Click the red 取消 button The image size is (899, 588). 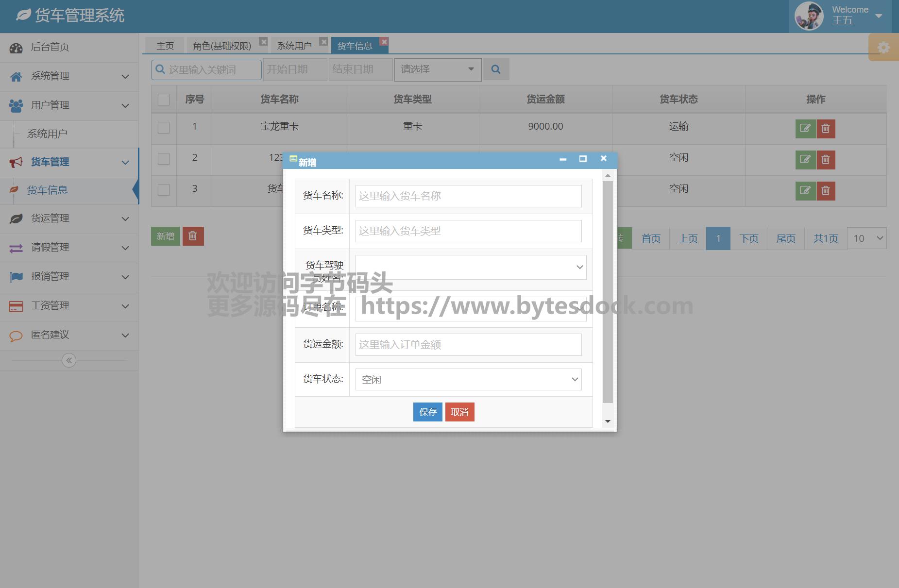[459, 412]
